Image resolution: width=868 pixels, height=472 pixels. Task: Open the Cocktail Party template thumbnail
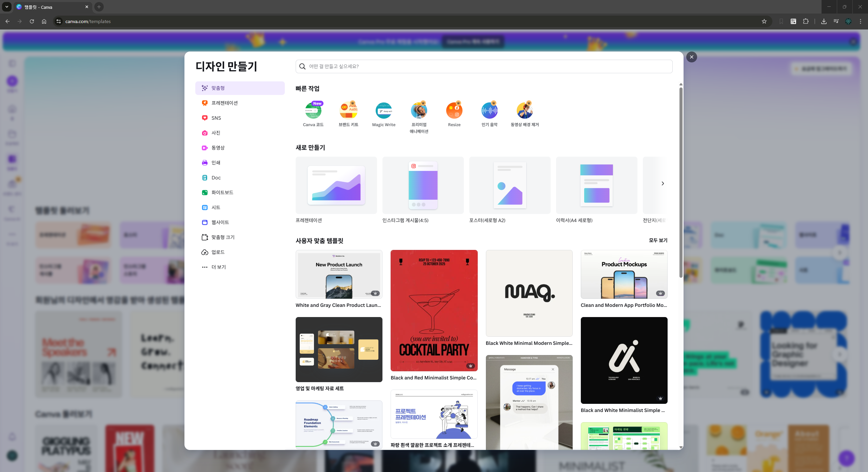coord(434,310)
